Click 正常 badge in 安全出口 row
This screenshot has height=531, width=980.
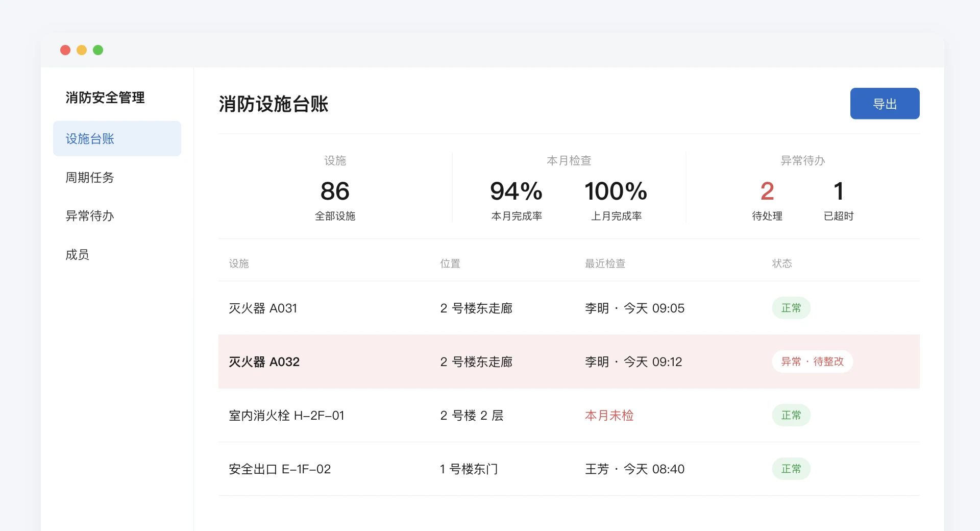click(791, 469)
